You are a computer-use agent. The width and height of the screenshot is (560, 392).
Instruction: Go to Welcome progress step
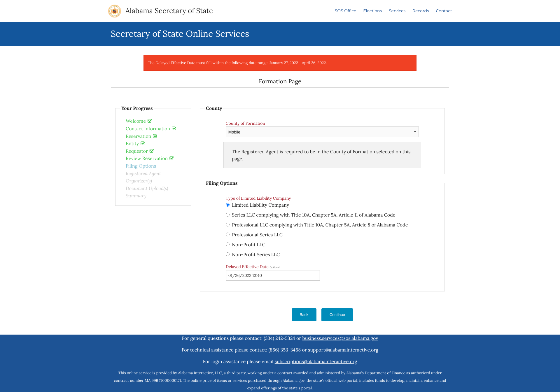(136, 121)
